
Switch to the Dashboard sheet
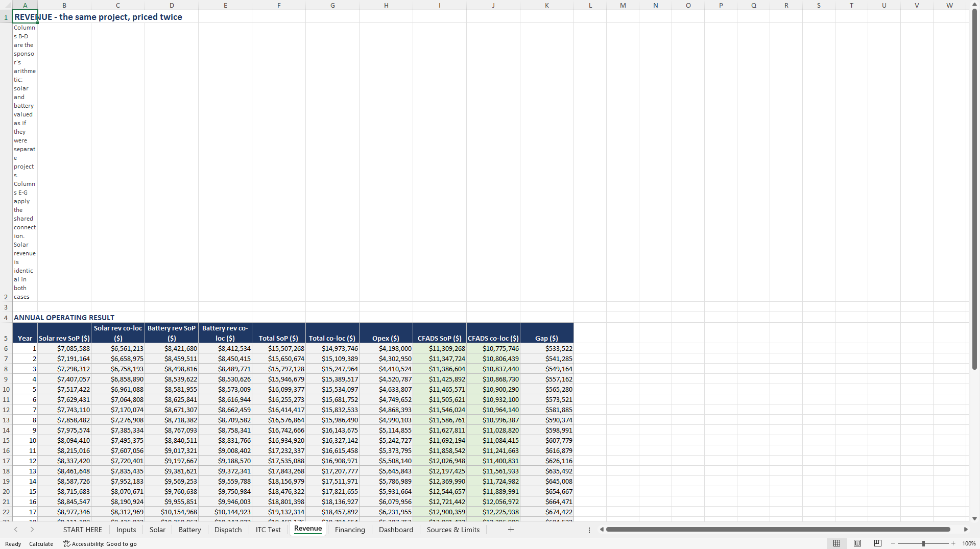pos(396,530)
